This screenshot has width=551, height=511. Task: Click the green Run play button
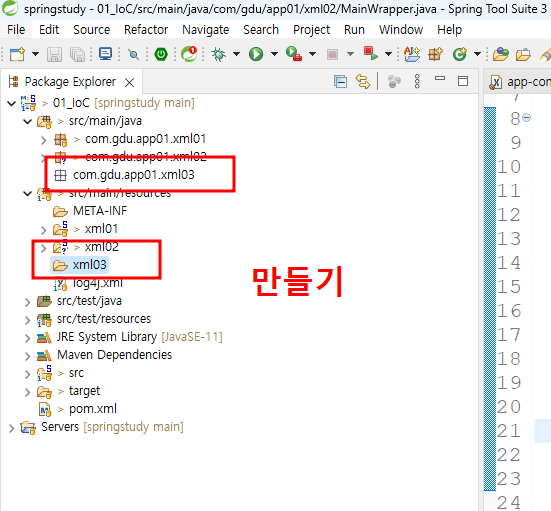click(x=256, y=54)
